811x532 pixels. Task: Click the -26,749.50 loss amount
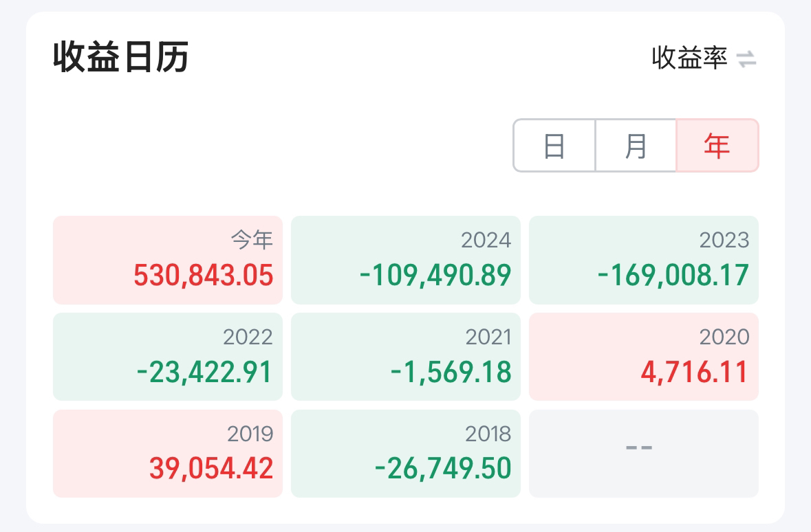pyautogui.click(x=443, y=469)
